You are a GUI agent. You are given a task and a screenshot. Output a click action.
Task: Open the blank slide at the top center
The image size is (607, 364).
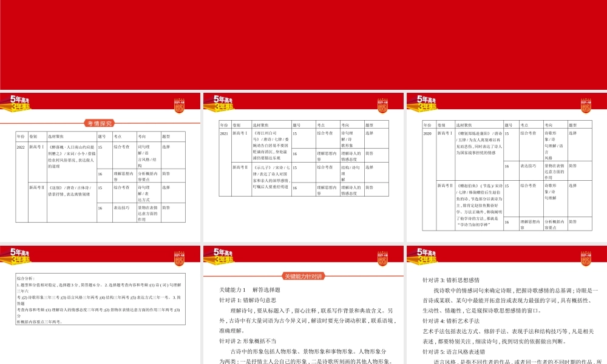point(303,42)
